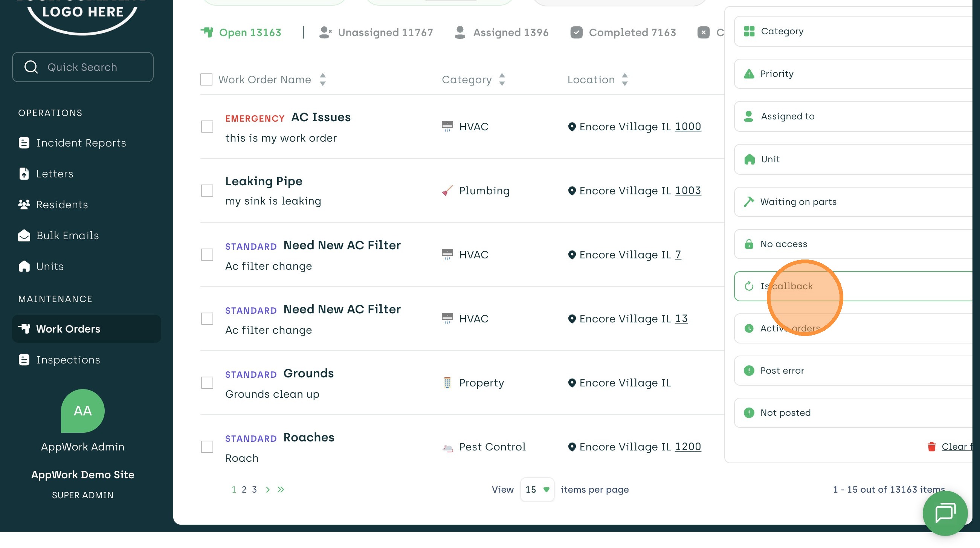Click the Quick Search magnifier icon
The width and height of the screenshot is (980, 548).
31,67
